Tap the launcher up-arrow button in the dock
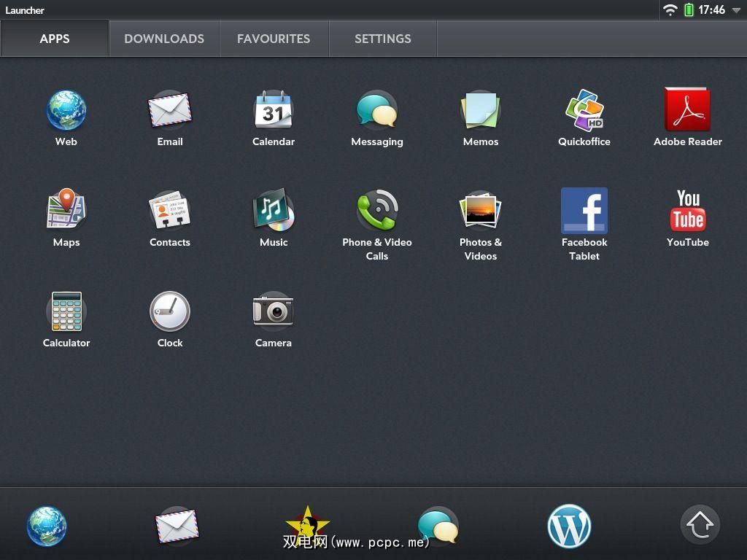Screen dimensions: 747x560 [x=700, y=524]
